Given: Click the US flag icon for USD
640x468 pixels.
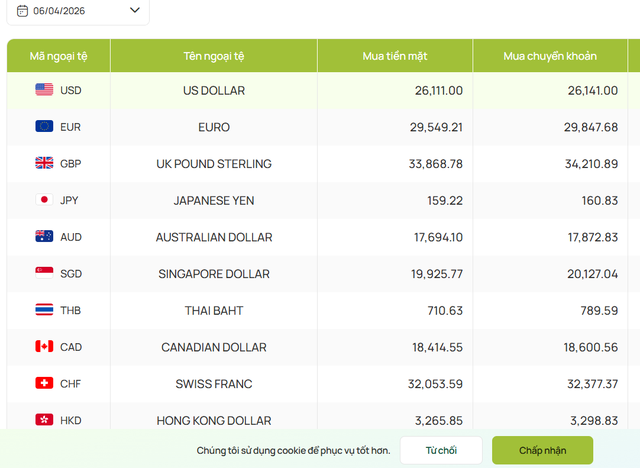Looking at the screenshot, I should [44, 89].
